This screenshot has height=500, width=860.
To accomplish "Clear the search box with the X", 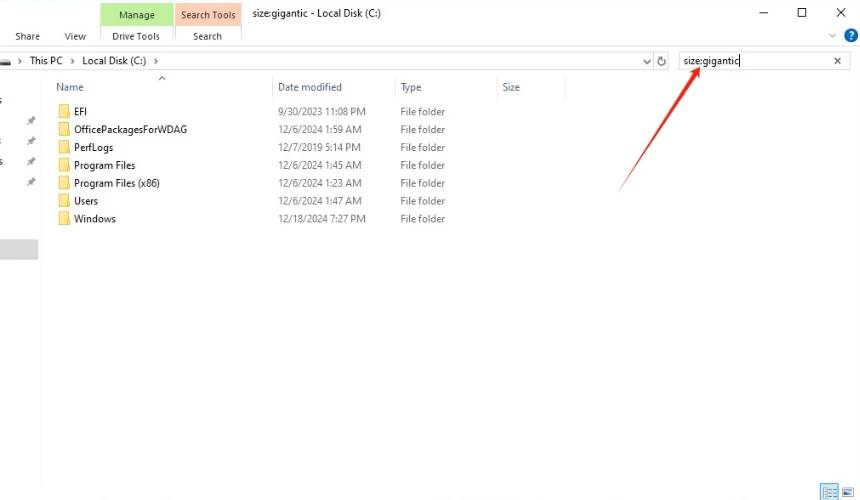I will 837,61.
